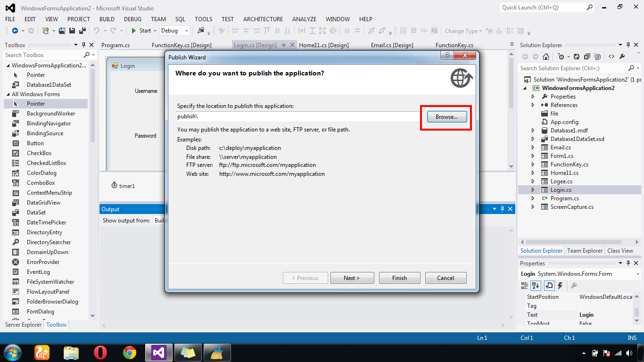Pin the Solution Explorer panel with the pushpin
The width and height of the screenshot is (644, 362).
click(627, 45)
